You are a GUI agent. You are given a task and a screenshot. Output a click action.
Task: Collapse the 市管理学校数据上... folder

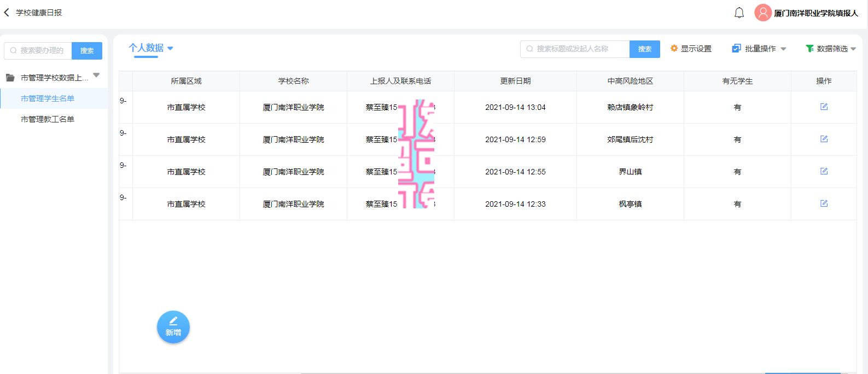(x=96, y=75)
